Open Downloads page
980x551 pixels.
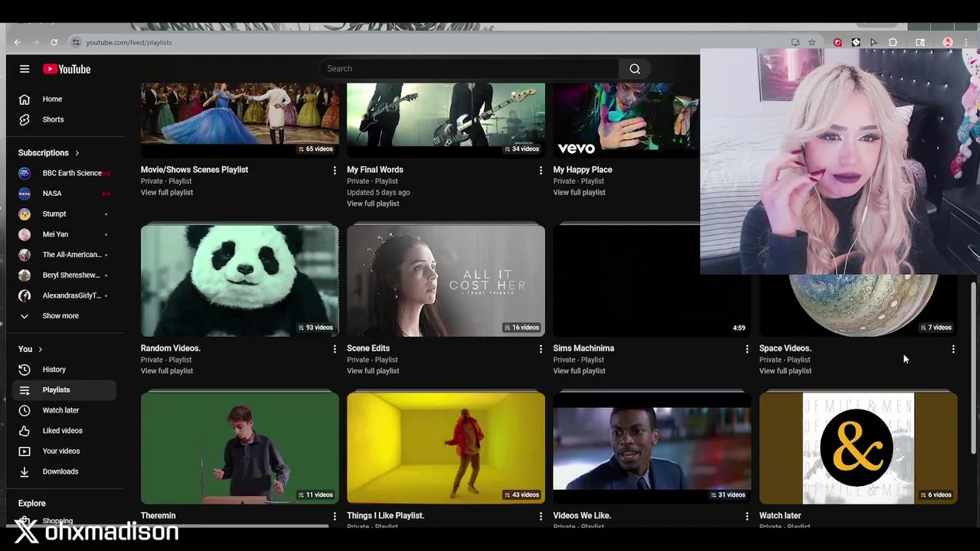pyautogui.click(x=64, y=471)
